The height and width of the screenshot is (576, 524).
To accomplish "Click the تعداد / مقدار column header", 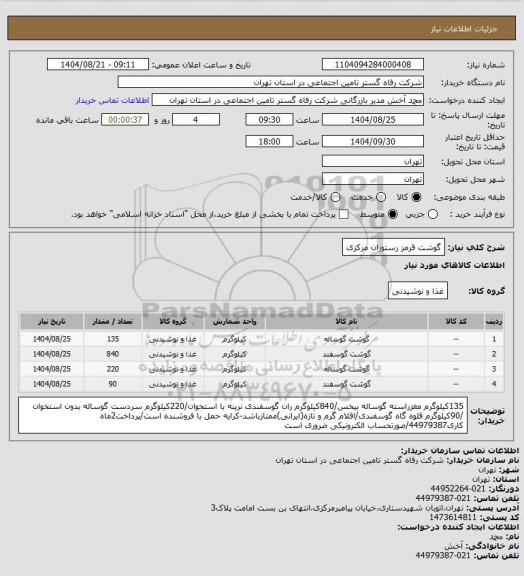I will click(112, 321).
